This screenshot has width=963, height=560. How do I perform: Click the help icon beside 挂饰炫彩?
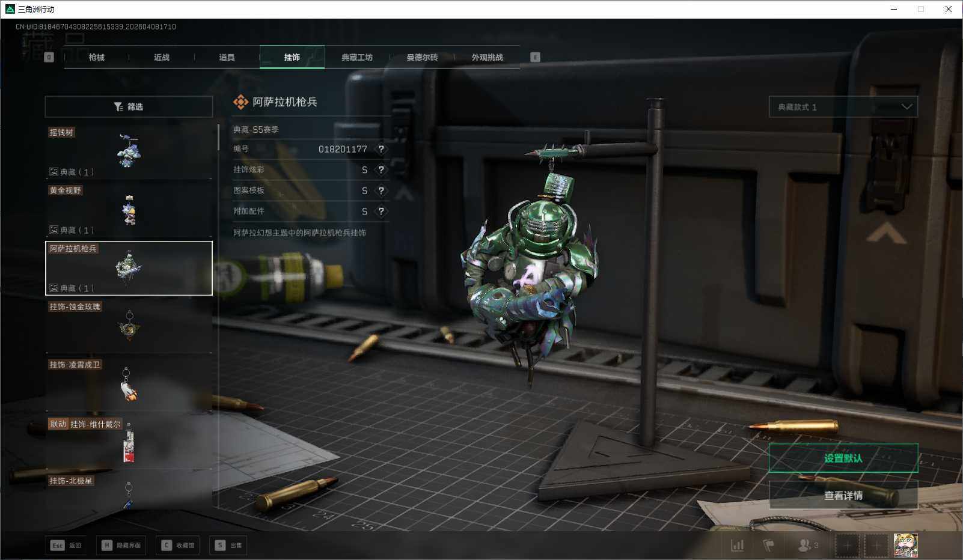click(381, 170)
